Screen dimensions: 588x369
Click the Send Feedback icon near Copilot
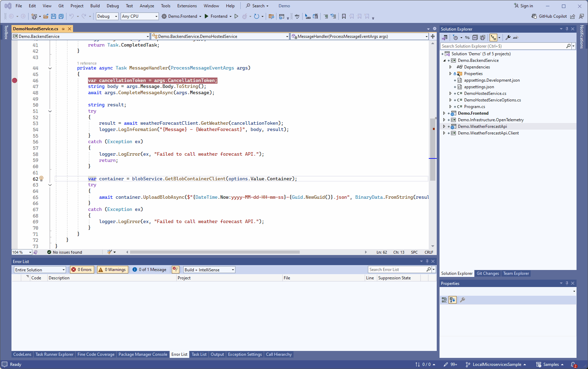tap(581, 16)
